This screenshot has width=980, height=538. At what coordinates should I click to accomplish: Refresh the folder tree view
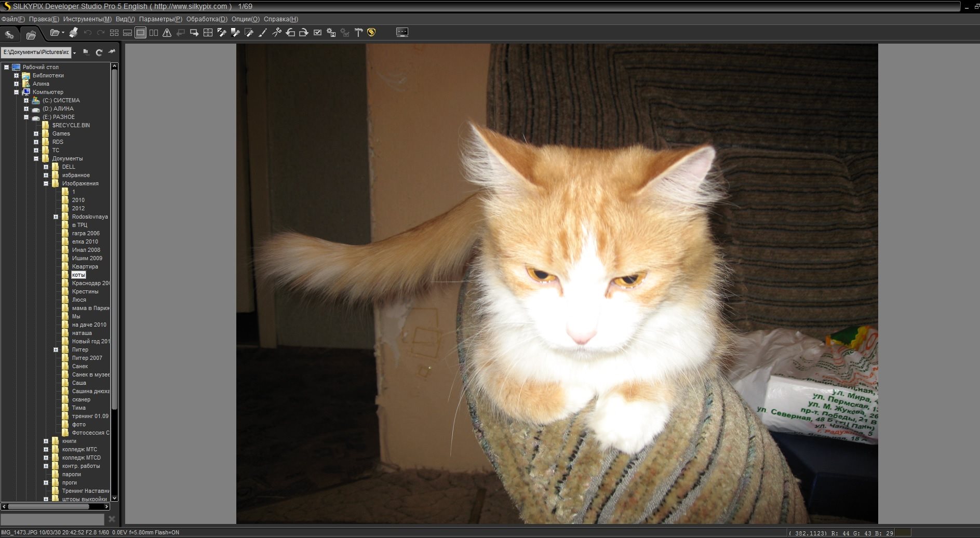[x=99, y=52]
